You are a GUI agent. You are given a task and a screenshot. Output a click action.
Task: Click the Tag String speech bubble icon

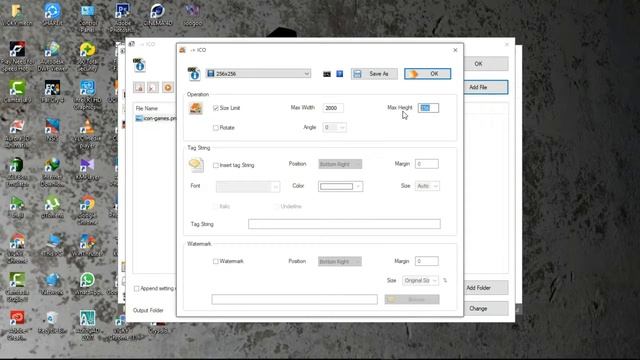(x=196, y=164)
